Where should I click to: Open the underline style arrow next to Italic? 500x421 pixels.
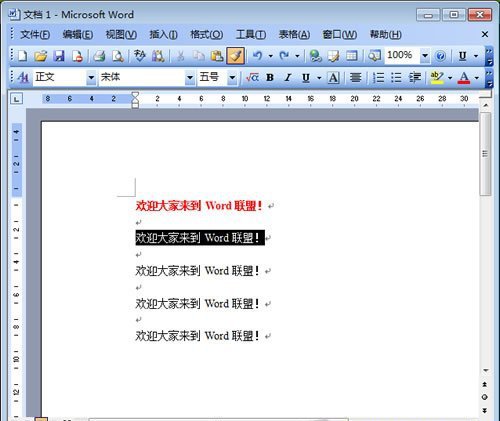click(319, 78)
